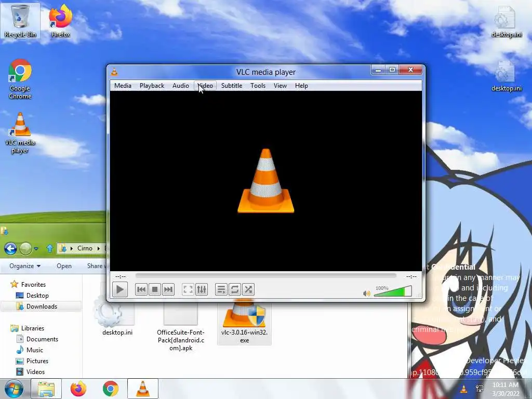Open VLC Subtitle menu
This screenshot has height=399, width=532.
(x=232, y=86)
